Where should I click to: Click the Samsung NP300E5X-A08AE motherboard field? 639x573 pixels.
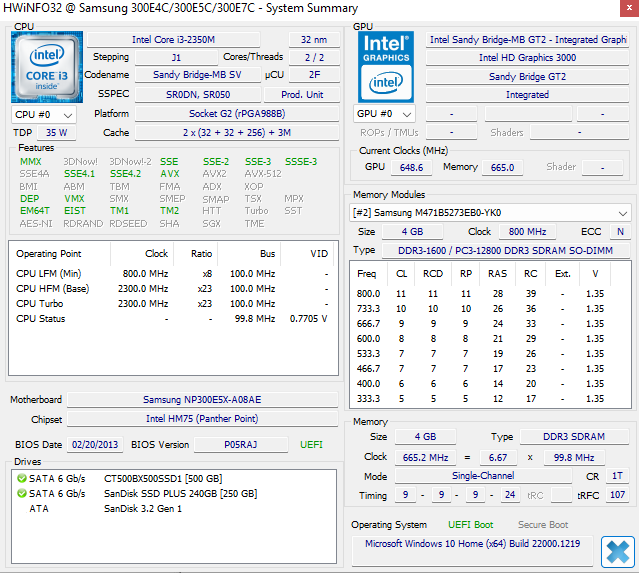coord(202,399)
